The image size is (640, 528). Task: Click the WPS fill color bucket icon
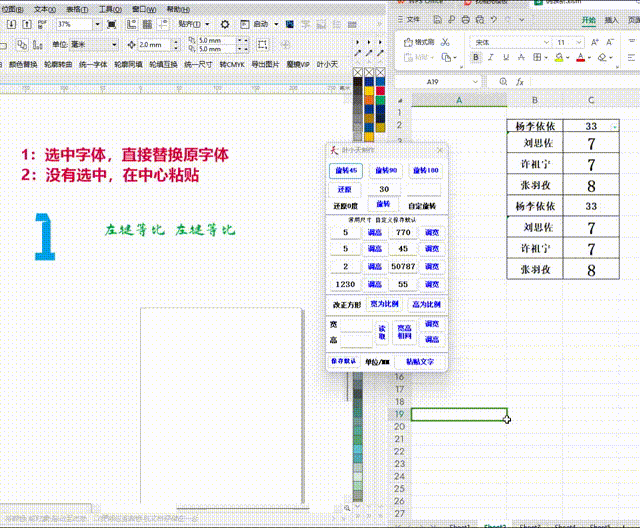coord(559,58)
